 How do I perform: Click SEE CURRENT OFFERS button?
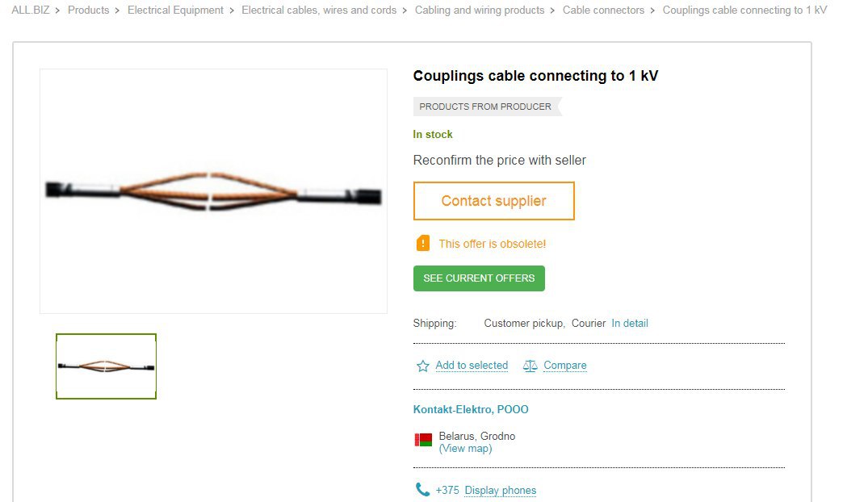tap(479, 278)
